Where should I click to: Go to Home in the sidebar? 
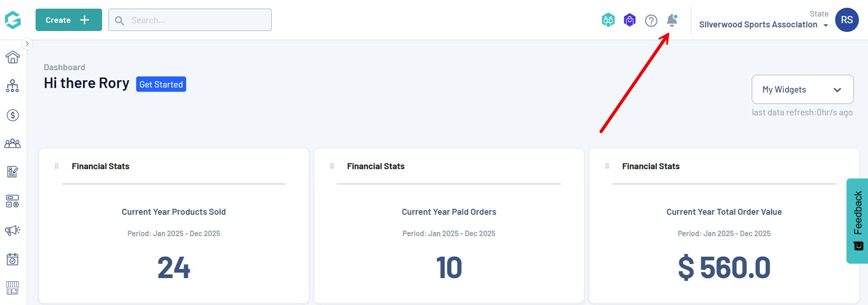(x=13, y=57)
